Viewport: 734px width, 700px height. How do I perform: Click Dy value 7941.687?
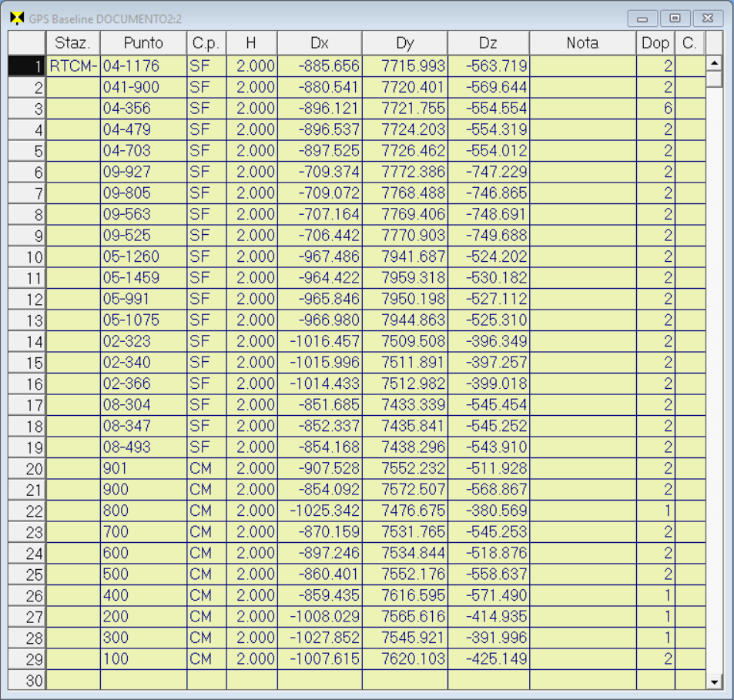pyautogui.click(x=405, y=256)
